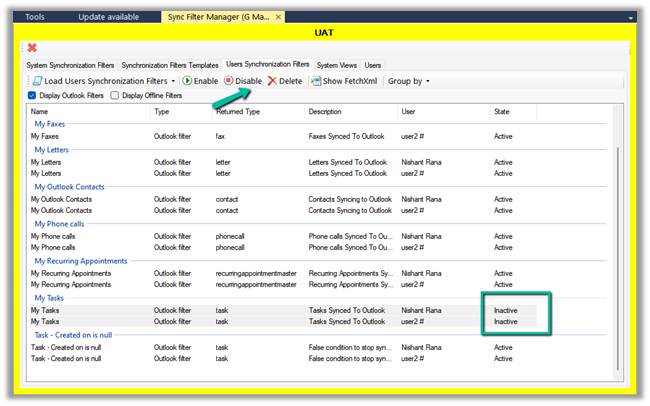Click the red Disable icon
Viewport: 650px width, 406px height.
click(x=229, y=80)
